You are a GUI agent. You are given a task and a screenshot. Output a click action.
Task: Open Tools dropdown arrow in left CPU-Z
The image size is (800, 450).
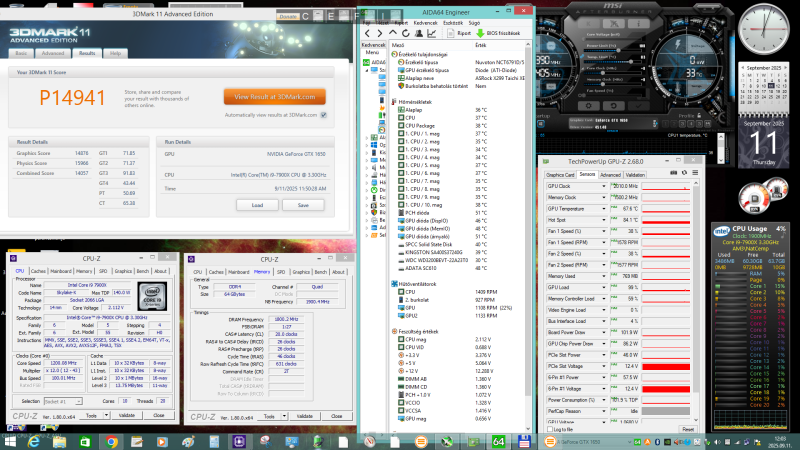106,416
